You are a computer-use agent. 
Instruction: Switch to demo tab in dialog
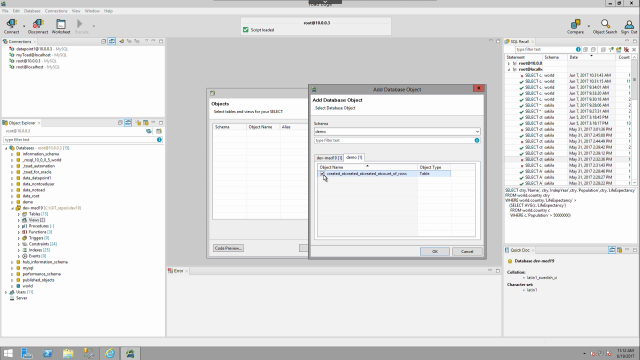click(x=354, y=157)
